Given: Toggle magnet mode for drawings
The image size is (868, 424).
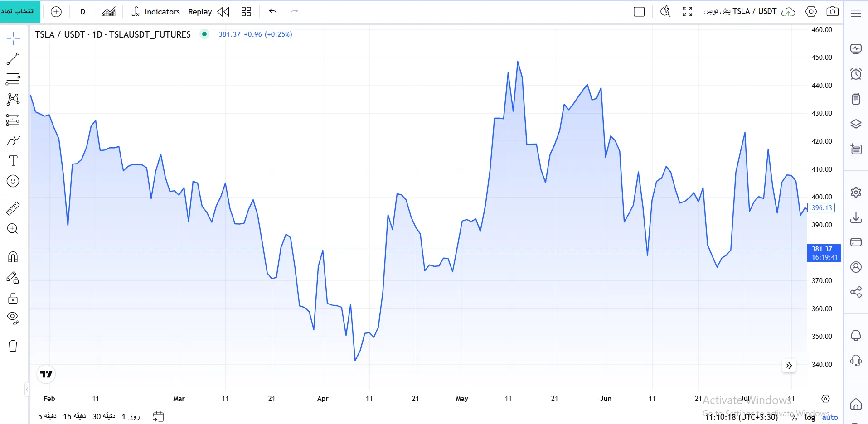Looking at the screenshot, I should [13, 257].
